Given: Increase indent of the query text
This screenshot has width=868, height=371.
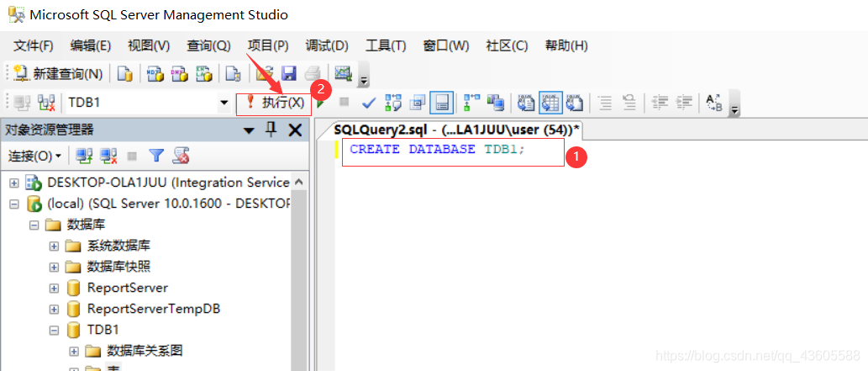Looking at the screenshot, I should (684, 103).
